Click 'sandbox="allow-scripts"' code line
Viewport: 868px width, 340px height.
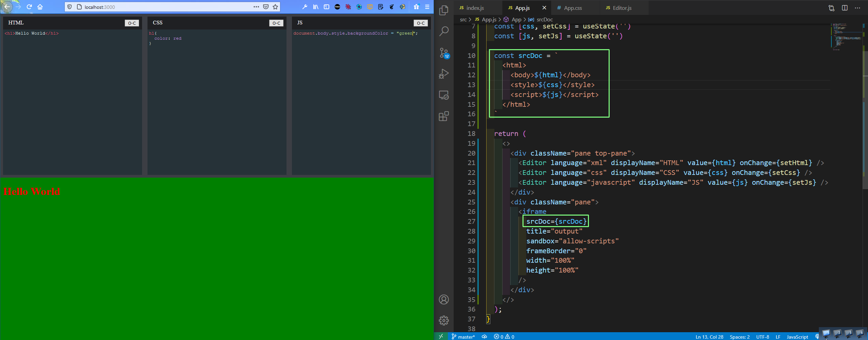coord(572,241)
